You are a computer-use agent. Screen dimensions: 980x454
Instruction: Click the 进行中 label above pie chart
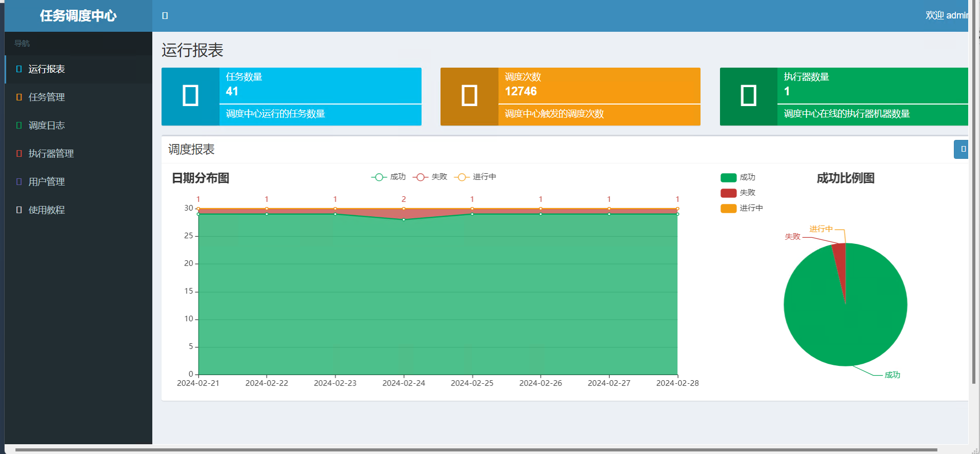click(x=821, y=229)
